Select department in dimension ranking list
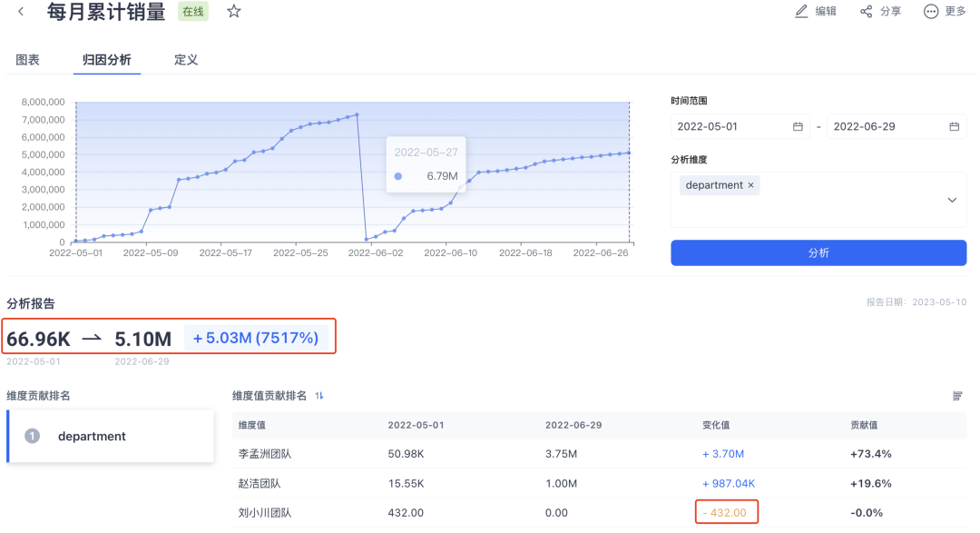 point(111,437)
